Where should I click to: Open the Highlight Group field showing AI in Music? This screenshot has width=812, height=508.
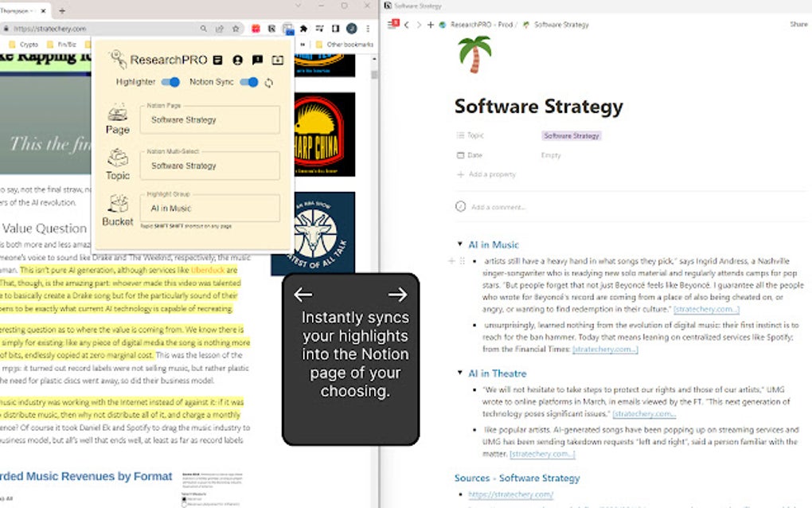tap(209, 208)
